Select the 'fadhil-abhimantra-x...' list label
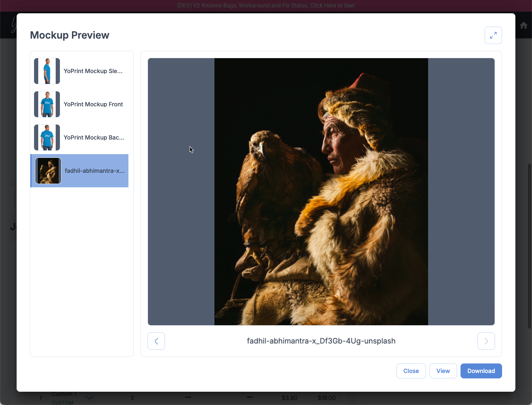532x405 pixels. 94,171
